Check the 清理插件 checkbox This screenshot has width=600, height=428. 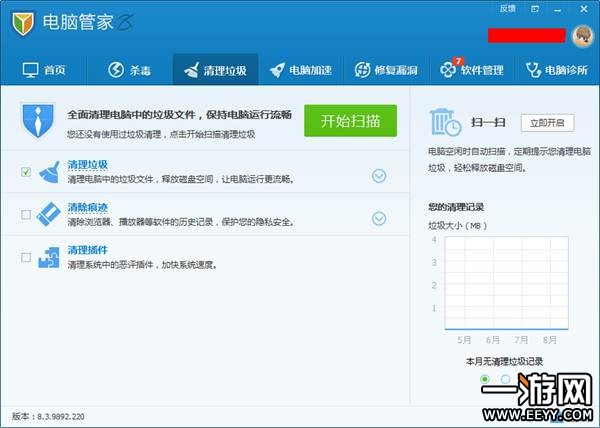coord(26,257)
